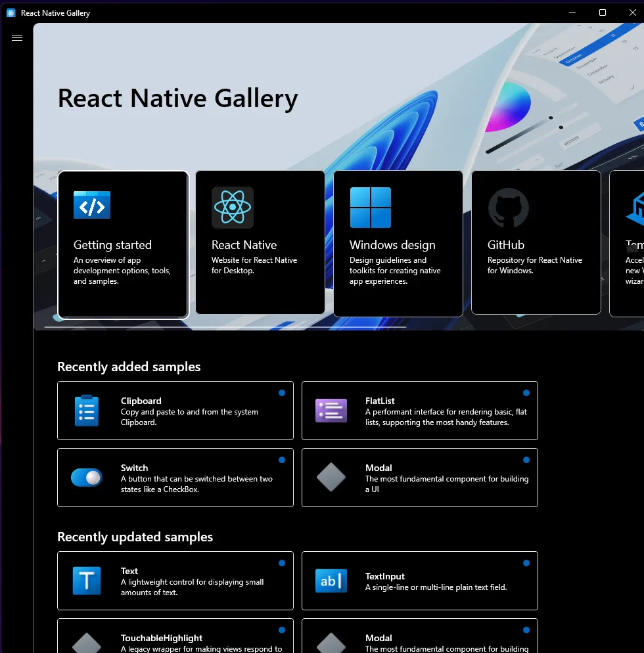Click the blue Switch toggle icon
The image size is (644, 653).
click(86, 478)
